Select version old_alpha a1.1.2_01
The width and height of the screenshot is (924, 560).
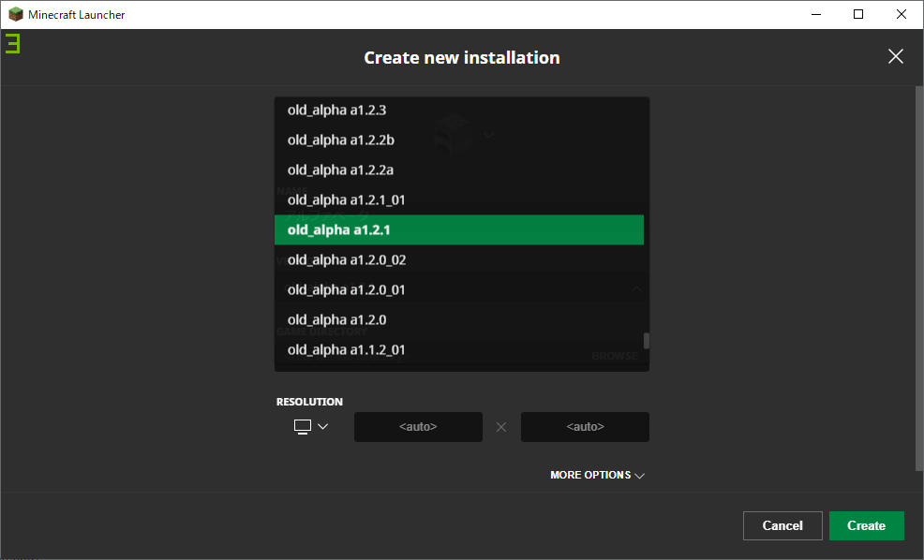point(459,350)
